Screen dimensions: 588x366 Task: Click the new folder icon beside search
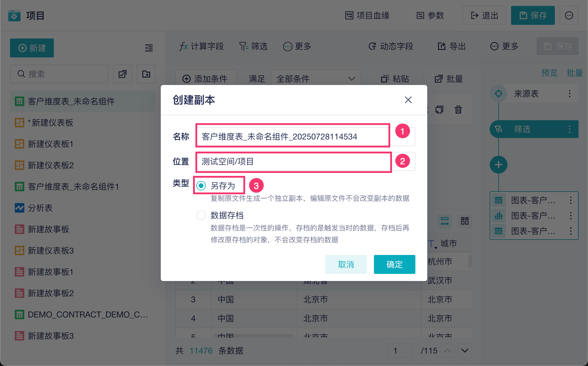146,74
